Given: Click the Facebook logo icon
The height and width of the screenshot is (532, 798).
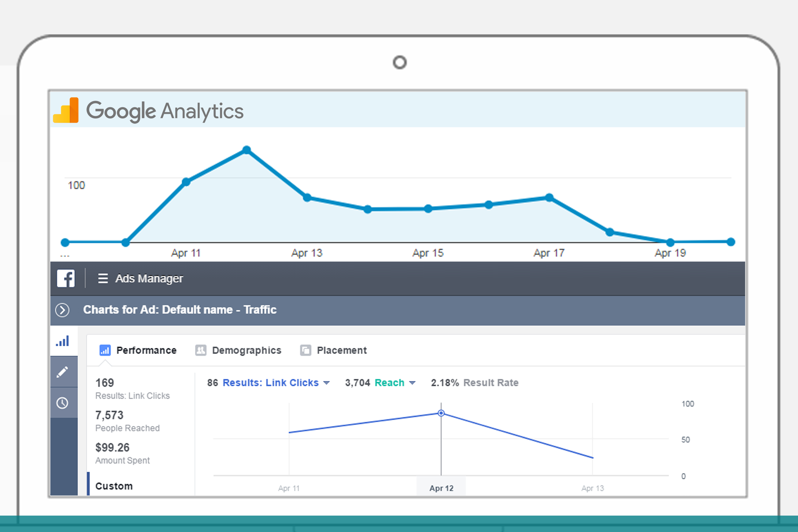Looking at the screenshot, I should pyautogui.click(x=66, y=279).
